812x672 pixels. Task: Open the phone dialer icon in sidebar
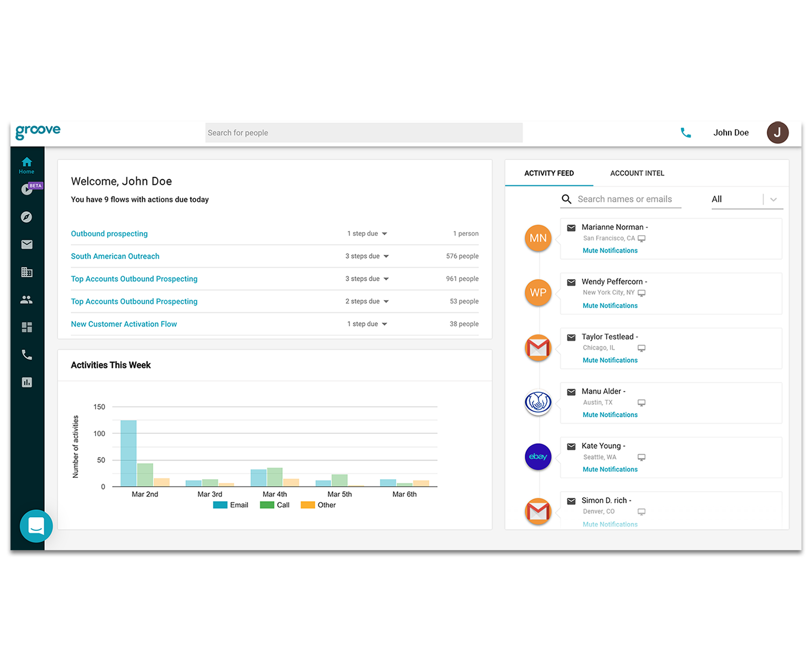(27, 355)
